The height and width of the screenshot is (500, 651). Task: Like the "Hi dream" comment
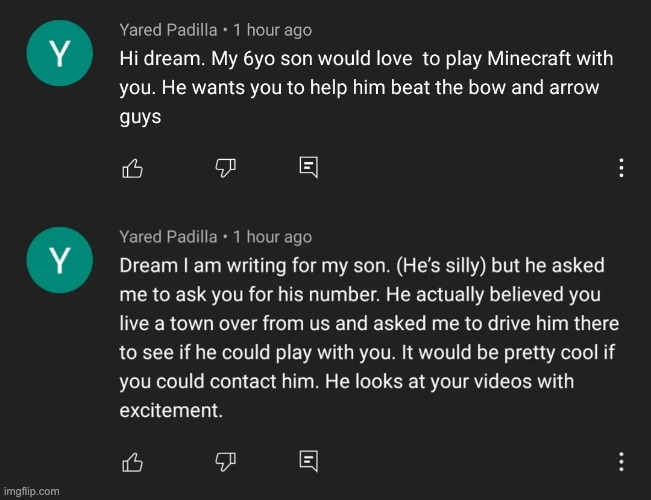click(132, 168)
